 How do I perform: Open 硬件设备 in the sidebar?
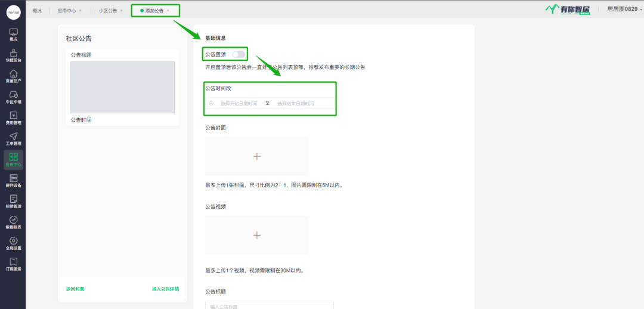[13, 181]
